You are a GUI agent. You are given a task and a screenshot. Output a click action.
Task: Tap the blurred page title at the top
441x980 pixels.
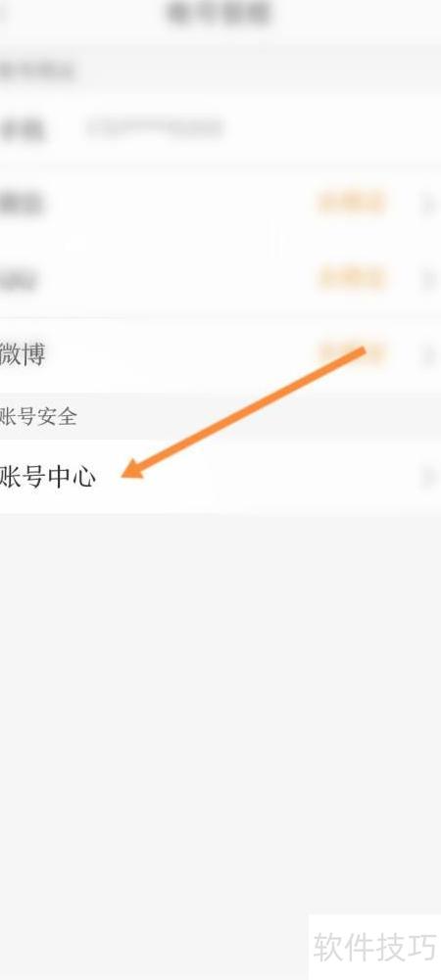click(x=219, y=13)
